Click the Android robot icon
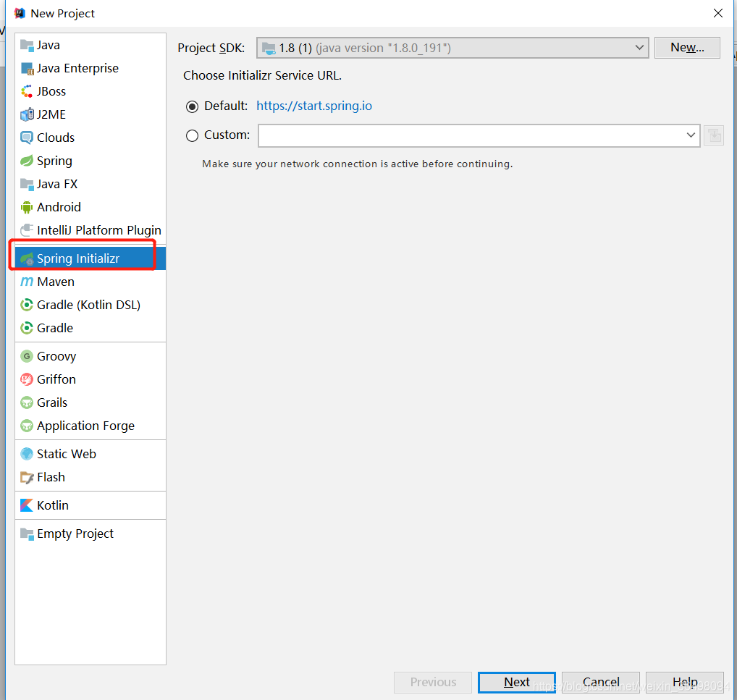Screen dimensions: 737x700 pos(27,207)
